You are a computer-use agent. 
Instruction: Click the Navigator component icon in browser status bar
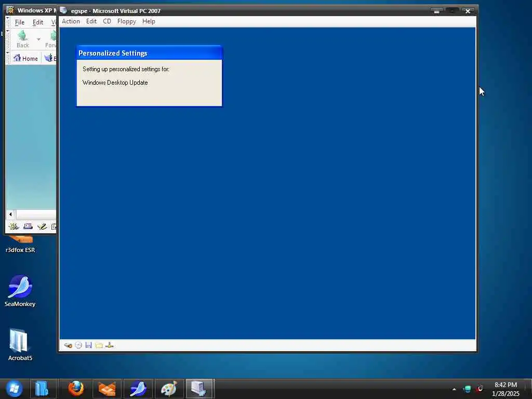coord(14,227)
